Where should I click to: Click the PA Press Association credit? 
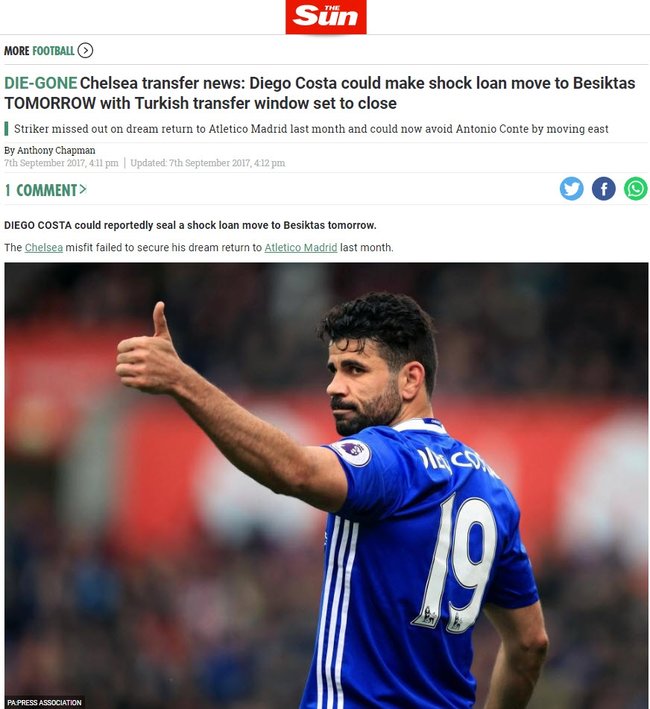coord(44,702)
